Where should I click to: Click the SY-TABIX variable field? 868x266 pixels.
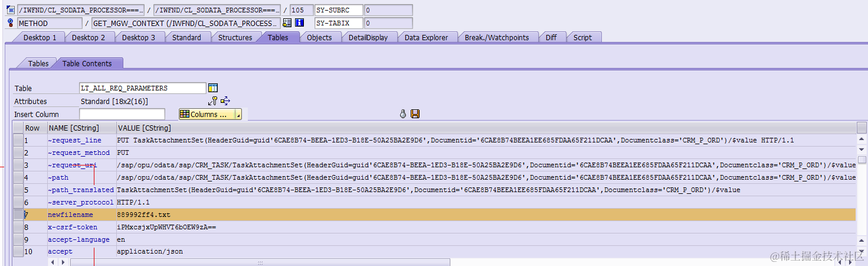[338, 23]
